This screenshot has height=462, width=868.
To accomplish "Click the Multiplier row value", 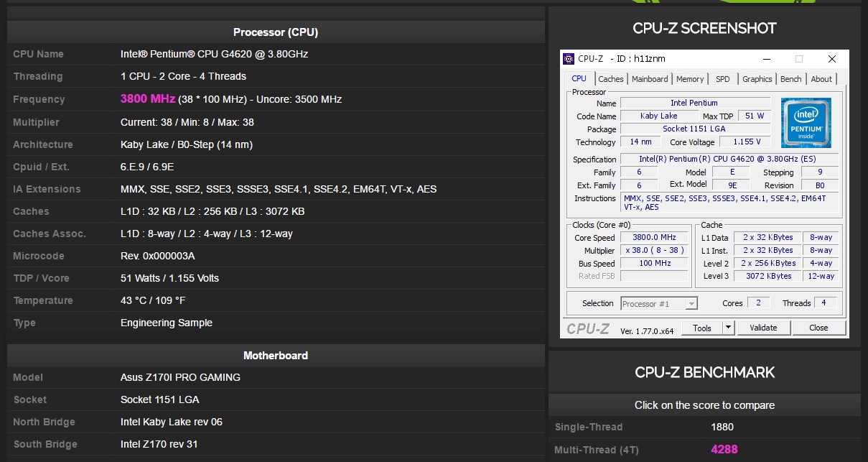I will point(187,122).
